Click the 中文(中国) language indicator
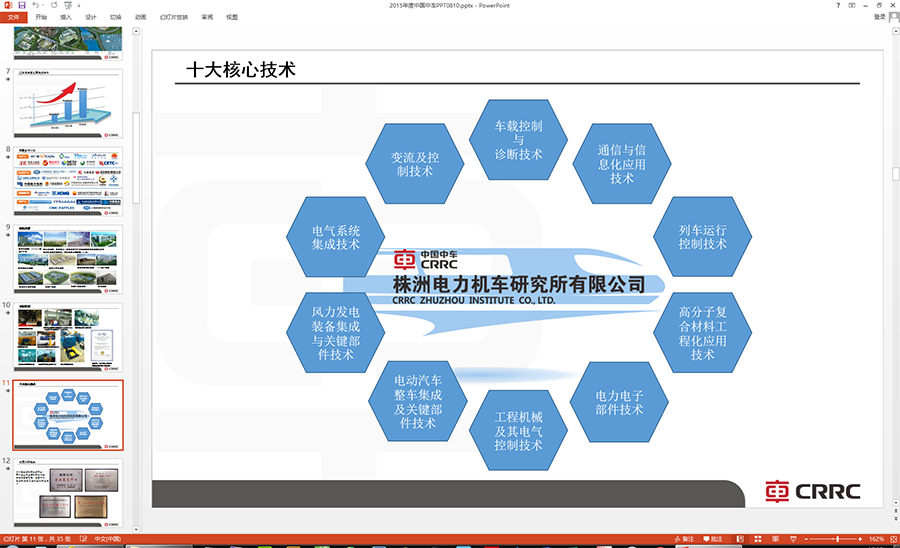The image size is (900, 548). 107,539
